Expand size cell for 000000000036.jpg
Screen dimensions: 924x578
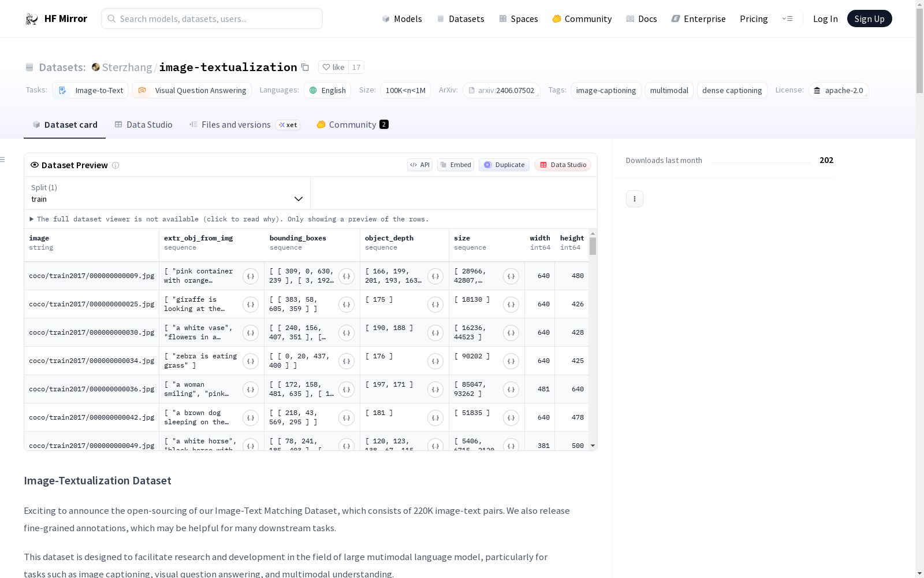tap(511, 390)
